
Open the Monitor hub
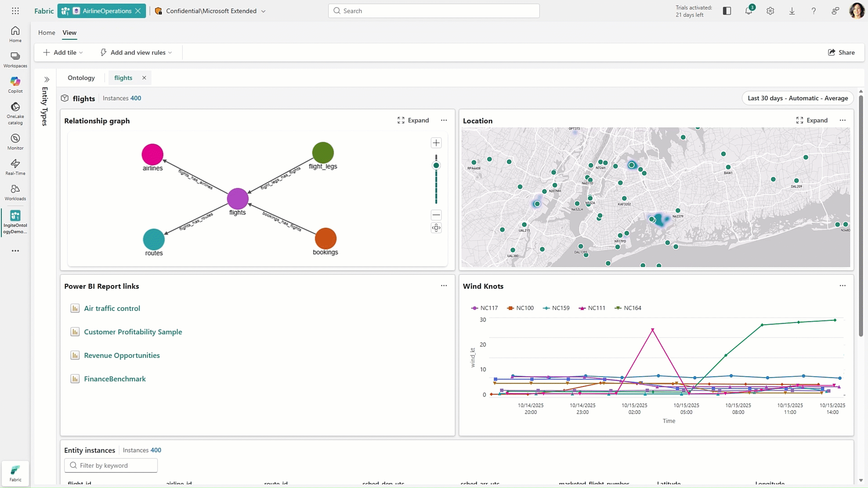15,141
